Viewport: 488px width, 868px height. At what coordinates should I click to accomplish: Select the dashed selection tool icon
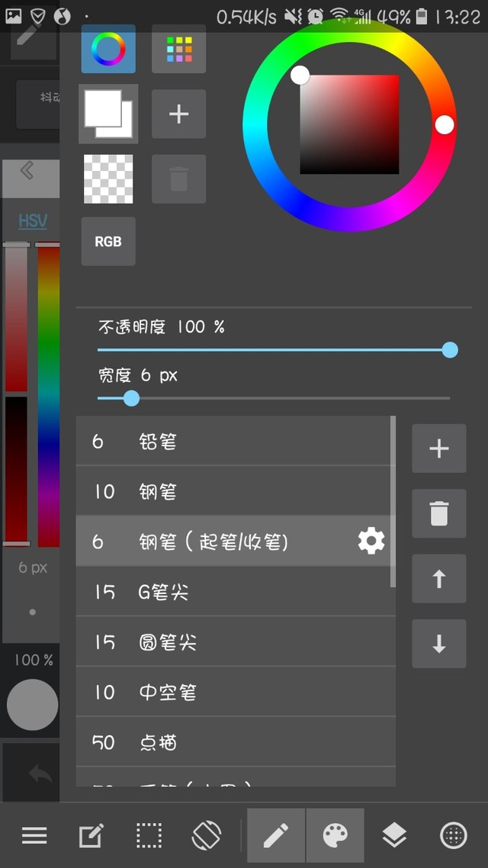click(149, 836)
